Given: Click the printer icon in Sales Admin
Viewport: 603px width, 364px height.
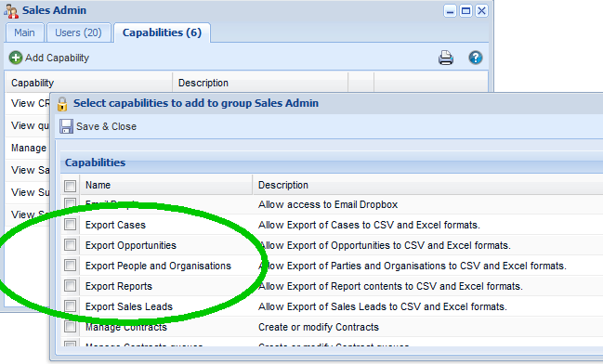Looking at the screenshot, I should 446,58.
